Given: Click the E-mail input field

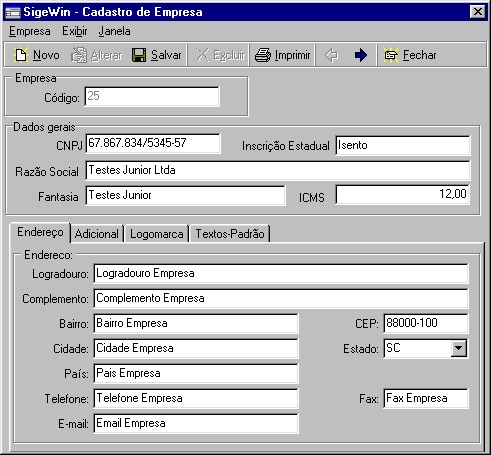Looking at the screenshot, I should tap(196, 424).
